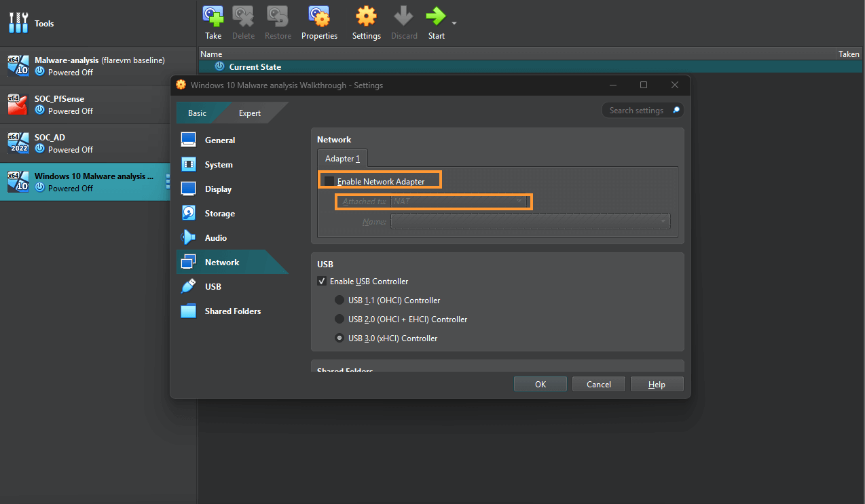The height and width of the screenshot is (504, 865).
Task: Open the Tools icon in the sidebar
Action: pos(18,23)
